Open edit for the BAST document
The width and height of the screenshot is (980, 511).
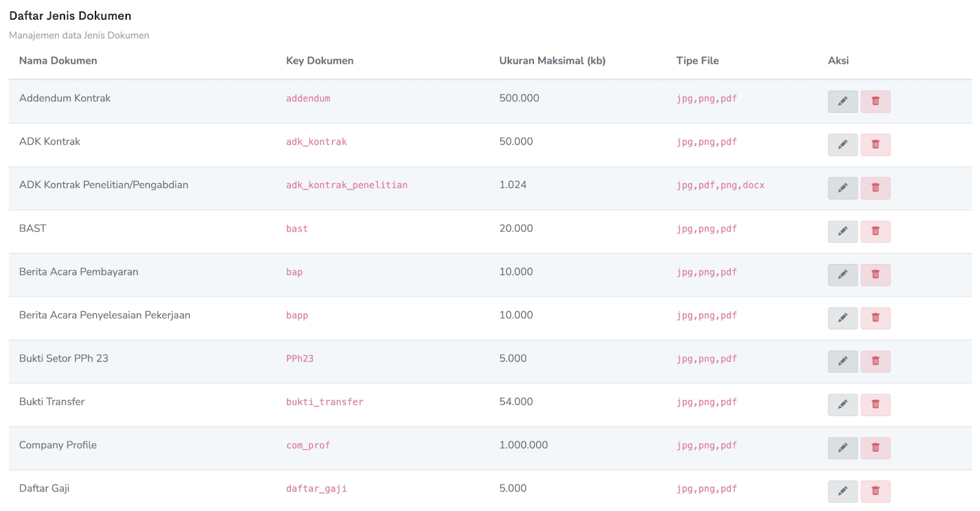[842, 232]
